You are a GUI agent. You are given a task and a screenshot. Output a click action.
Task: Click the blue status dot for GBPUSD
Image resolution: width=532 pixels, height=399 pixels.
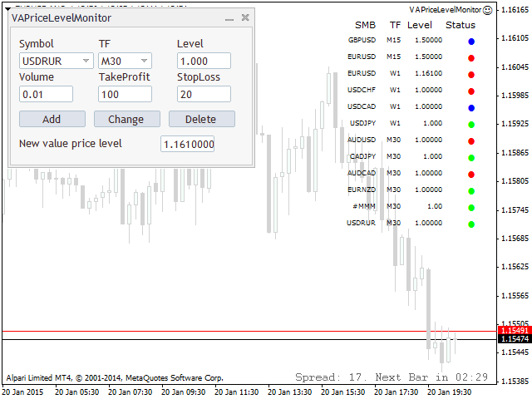[x=471, y=41]
